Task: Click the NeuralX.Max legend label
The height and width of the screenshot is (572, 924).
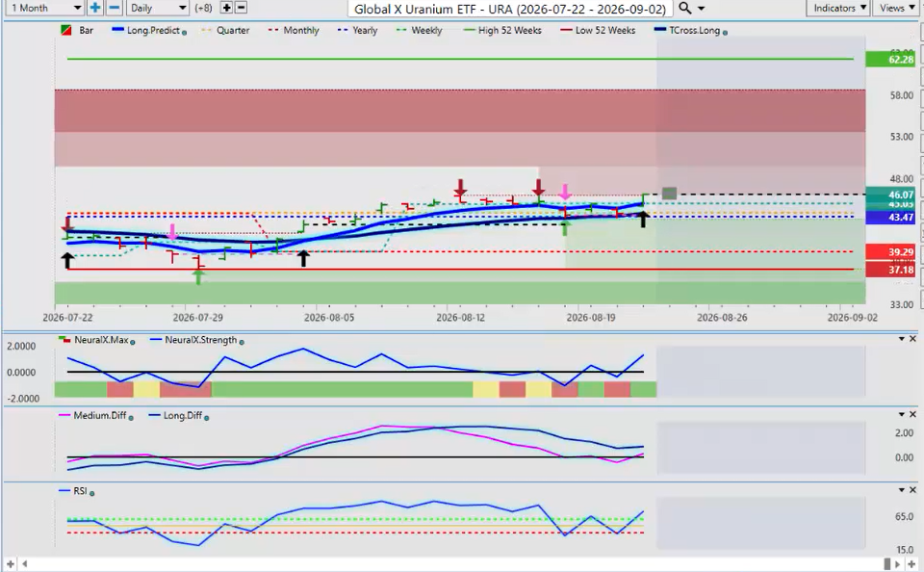Action: [x=101, y=340]
